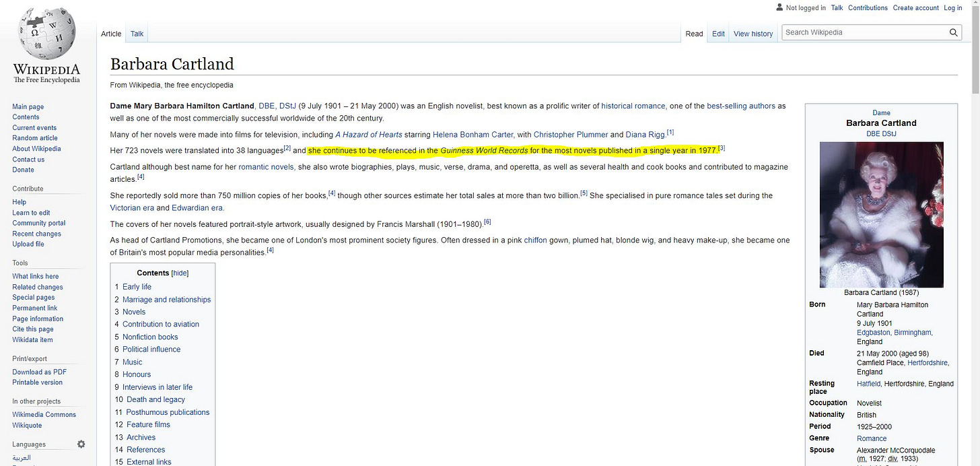Image resolution: width=980 pixels, height=466 pixels.
Task: Open Wikiquote link
Action: 27,425
